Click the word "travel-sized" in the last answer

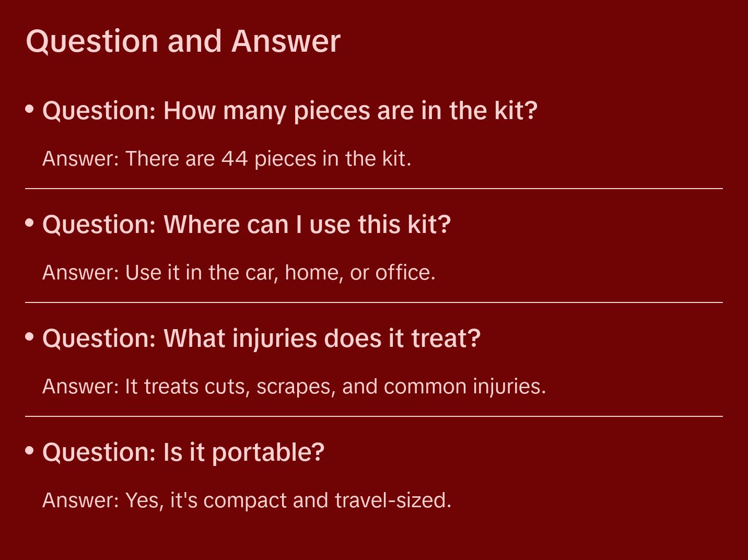point(391,500)
